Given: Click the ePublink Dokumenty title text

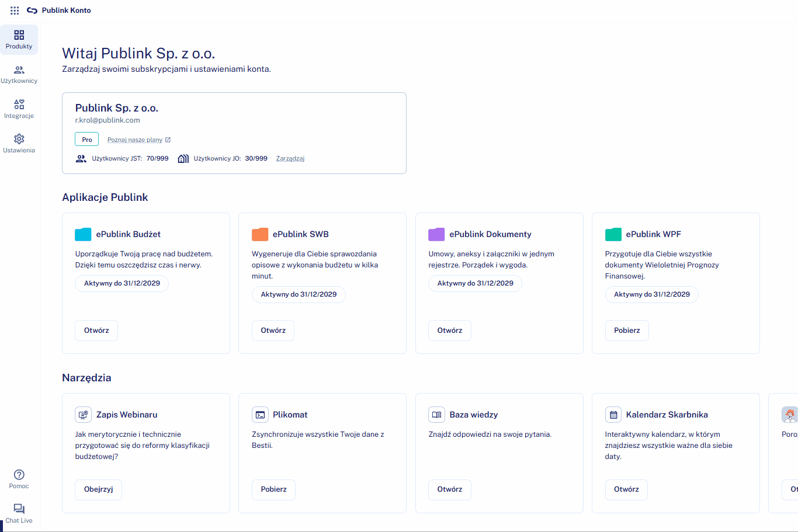Looking at the screenshot, I should (491, 234).
